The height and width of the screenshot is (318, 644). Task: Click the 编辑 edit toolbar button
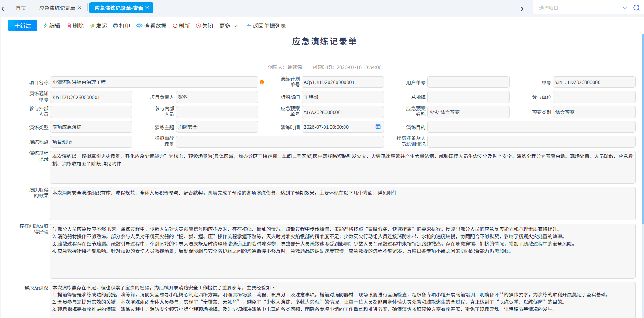[x=52, y=26]
